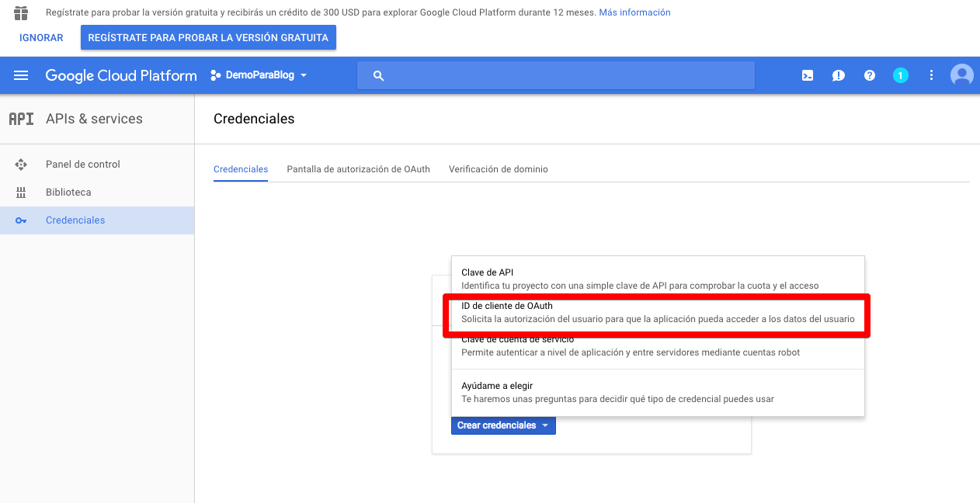Activate Cloud Shell terminal icon
980x503 pixels.
pyautogui.click(x=808, y=75)
